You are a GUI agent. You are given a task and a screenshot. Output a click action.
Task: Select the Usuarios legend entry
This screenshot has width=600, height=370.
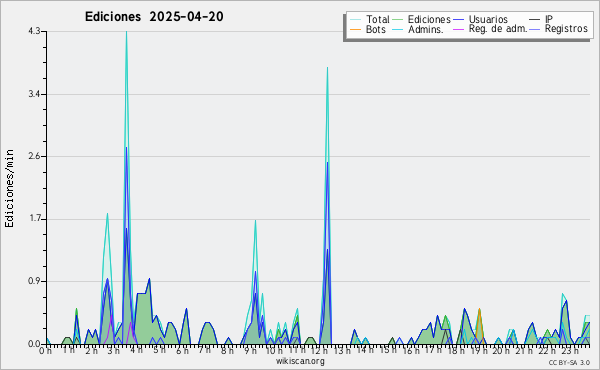488,19
